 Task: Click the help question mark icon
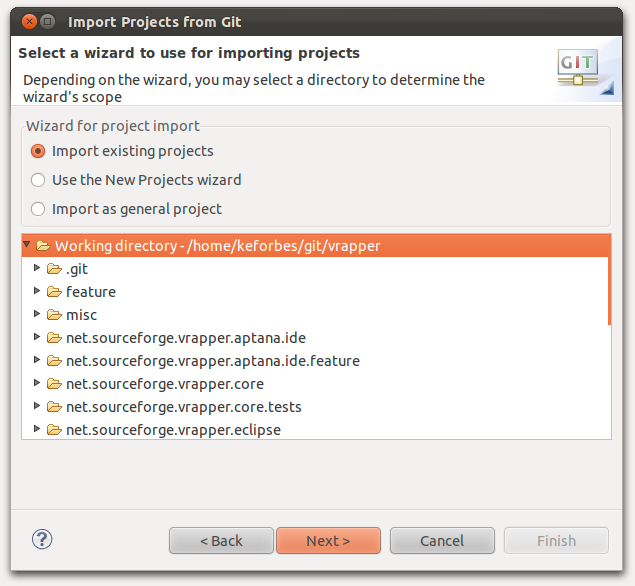(42, 539)
